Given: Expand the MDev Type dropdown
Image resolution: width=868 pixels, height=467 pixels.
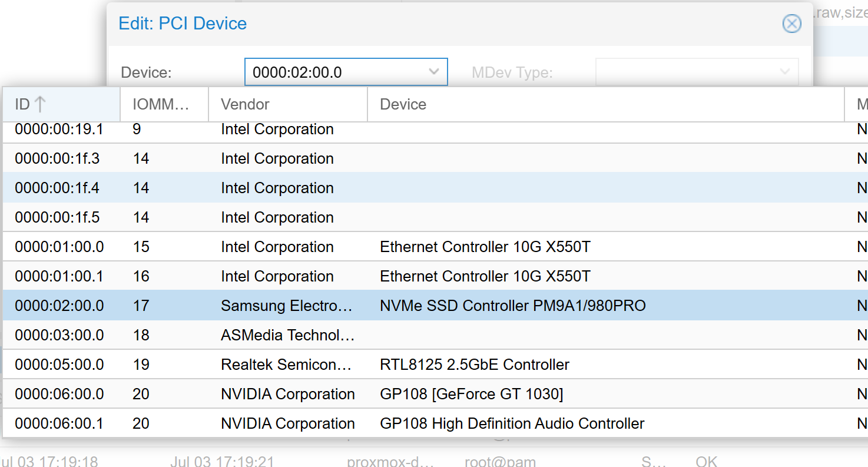Looking at the screenshot, I should coord(784,72).
